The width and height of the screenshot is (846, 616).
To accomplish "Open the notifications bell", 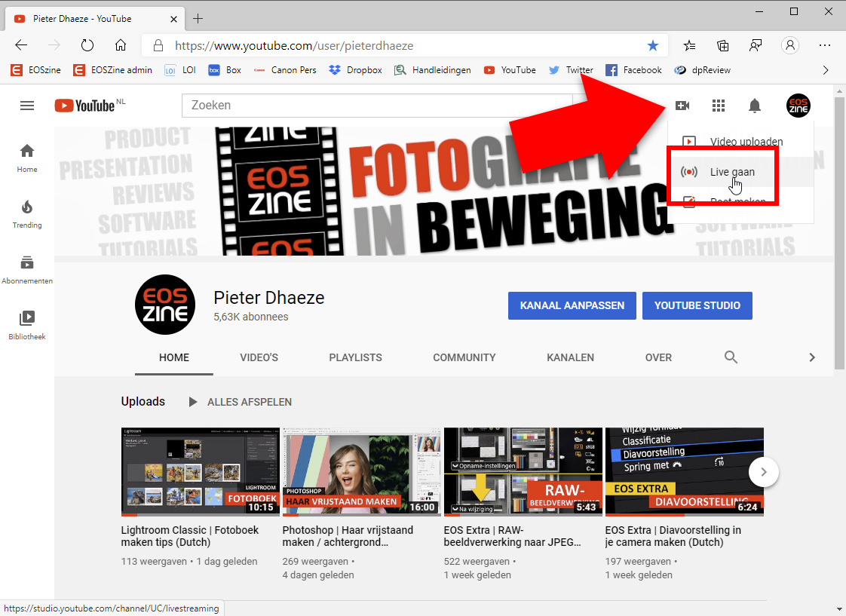I will [x=755, y=106].
